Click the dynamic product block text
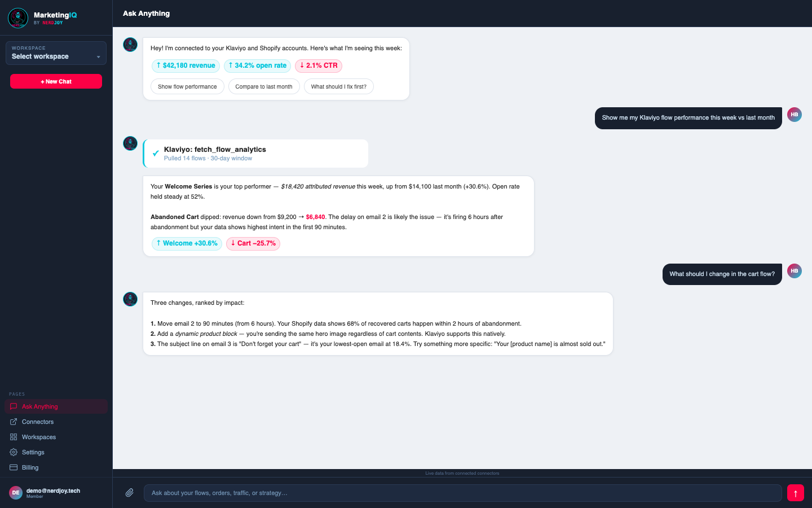Image resolution: width=812 pixels, height=508 pixels. coord(206,334)
